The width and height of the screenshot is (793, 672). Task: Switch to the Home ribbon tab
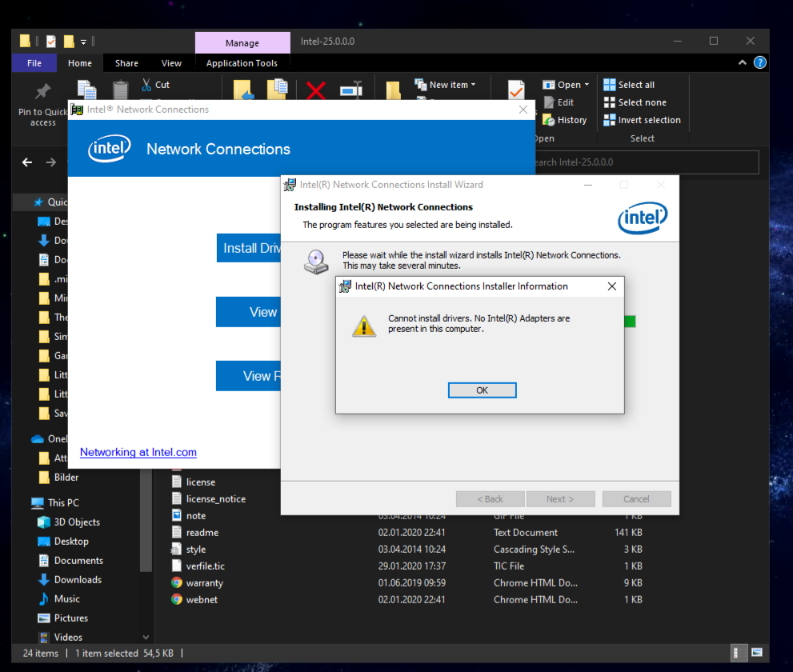(80, 63)
